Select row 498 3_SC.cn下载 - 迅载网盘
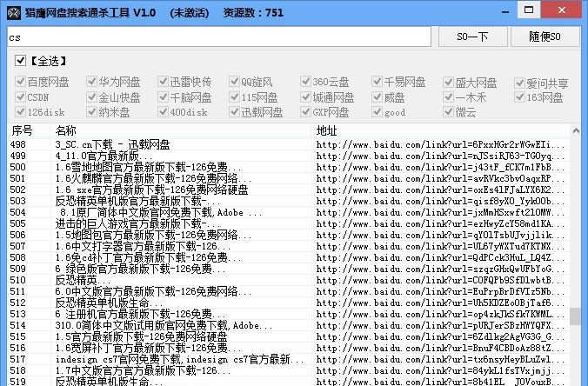 click(289, 144)
